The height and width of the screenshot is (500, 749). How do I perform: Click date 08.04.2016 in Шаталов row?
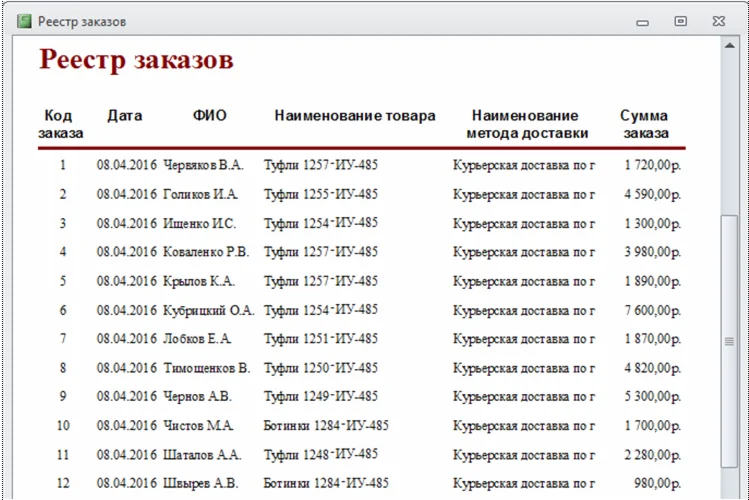tap(127, 454)
